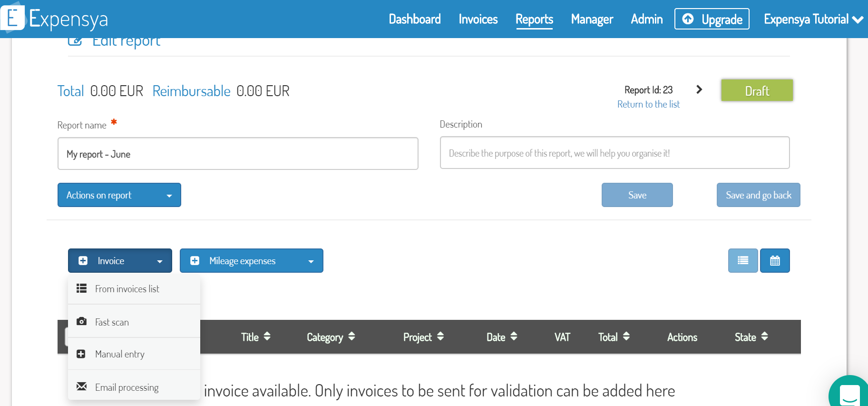Follow Return to the list link
The width and height of the screenshot is (868, 406).
pos(648,104)
